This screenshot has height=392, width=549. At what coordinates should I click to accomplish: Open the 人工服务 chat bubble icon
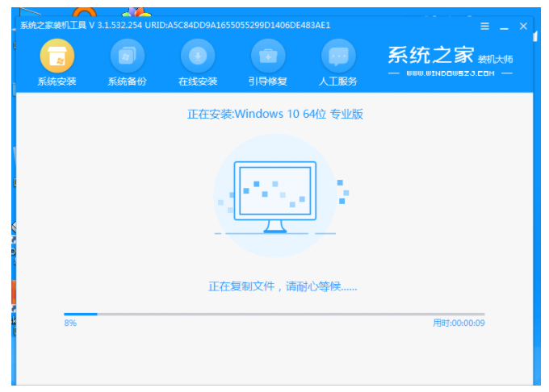coord(337,56)
